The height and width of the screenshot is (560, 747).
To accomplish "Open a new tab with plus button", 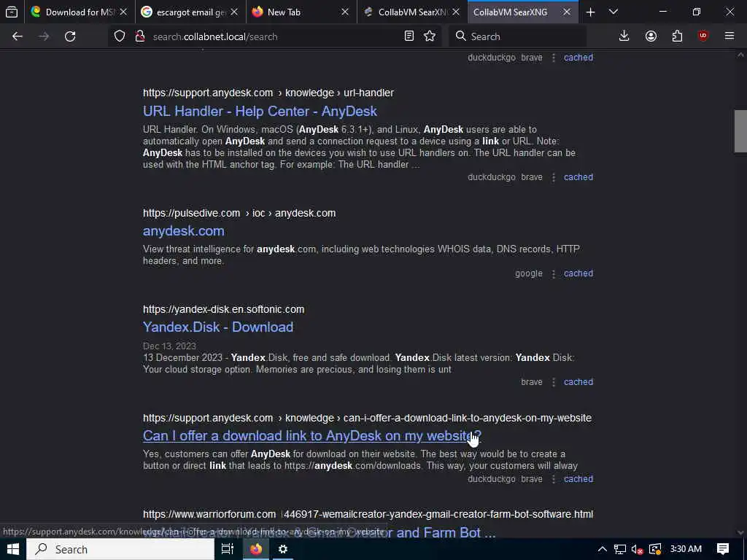I will [590, 12].
